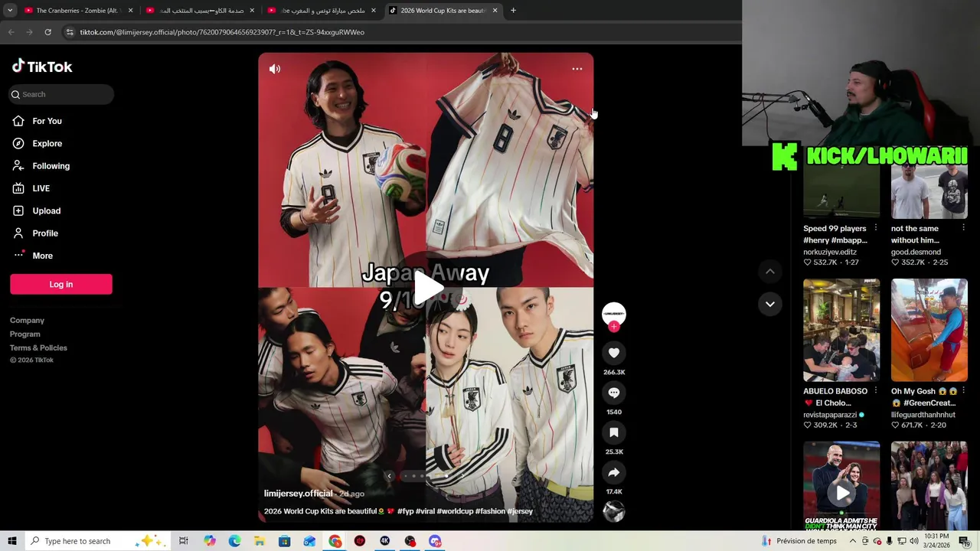Click the #worldcup hashtag in caption
Viewport: 980px width, 551px height.
click(455, 511)
